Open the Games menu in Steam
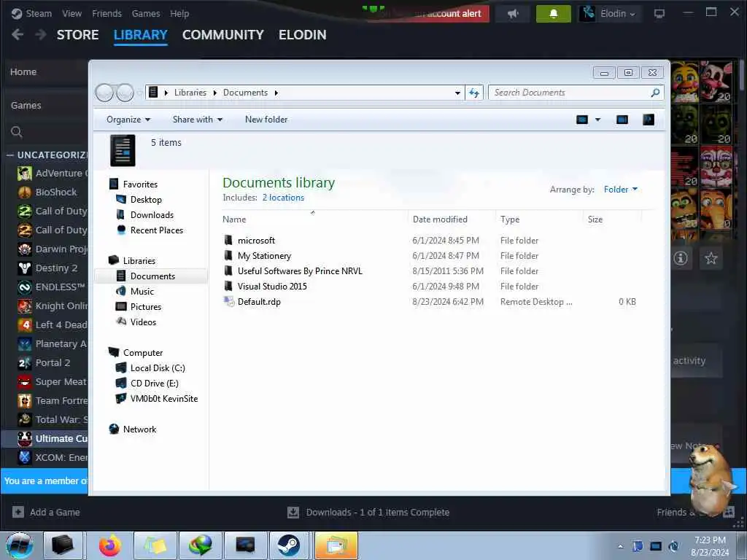The height and width of the screenshot is (560, 747). click(146, 13)
